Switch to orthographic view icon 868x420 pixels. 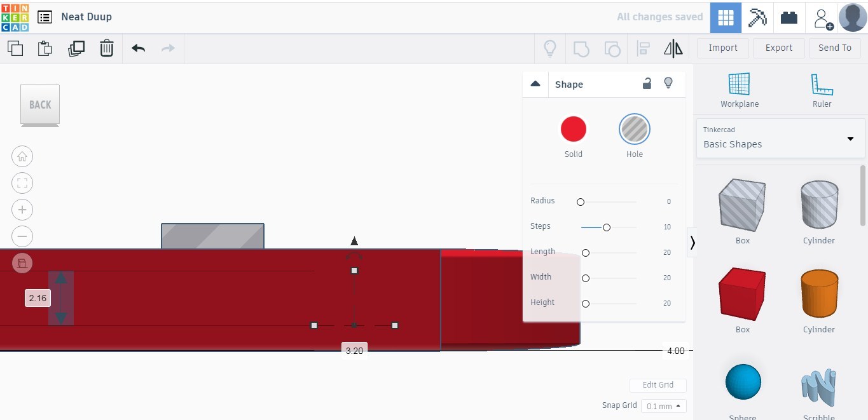[22, 263]
